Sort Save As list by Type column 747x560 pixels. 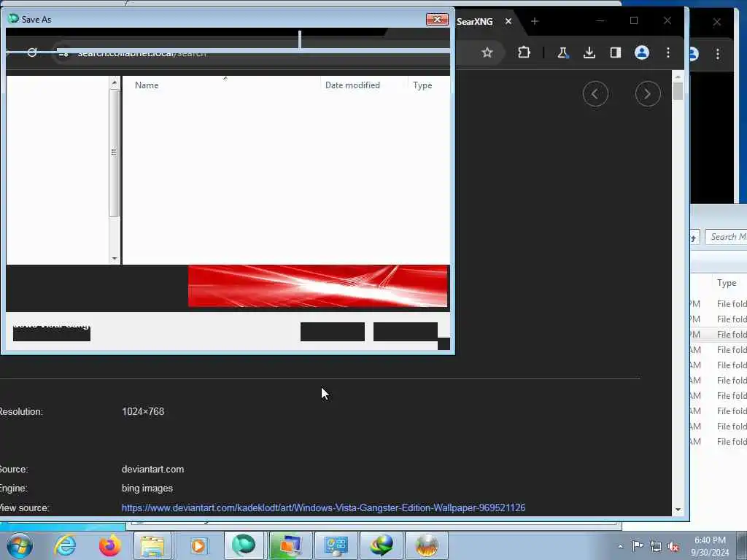click(x=422, y=85)
